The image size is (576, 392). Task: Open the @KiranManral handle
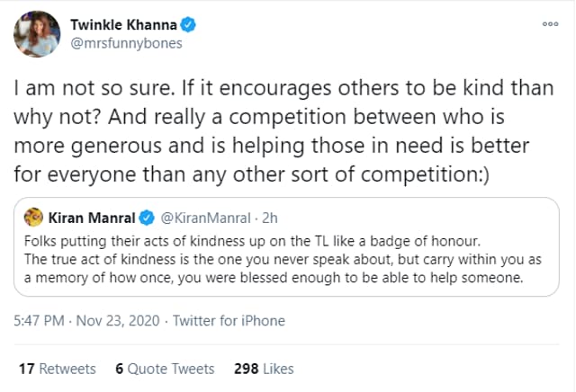206,218
